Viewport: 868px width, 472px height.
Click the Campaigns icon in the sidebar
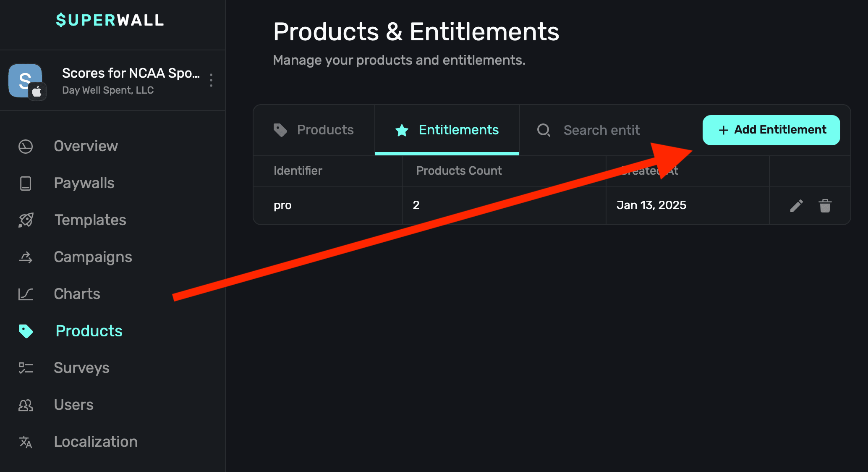click(26, 257)
